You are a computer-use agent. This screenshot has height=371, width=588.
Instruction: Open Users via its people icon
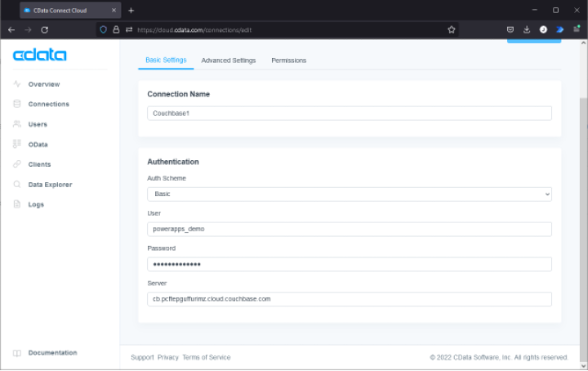[x=17, y=124]
